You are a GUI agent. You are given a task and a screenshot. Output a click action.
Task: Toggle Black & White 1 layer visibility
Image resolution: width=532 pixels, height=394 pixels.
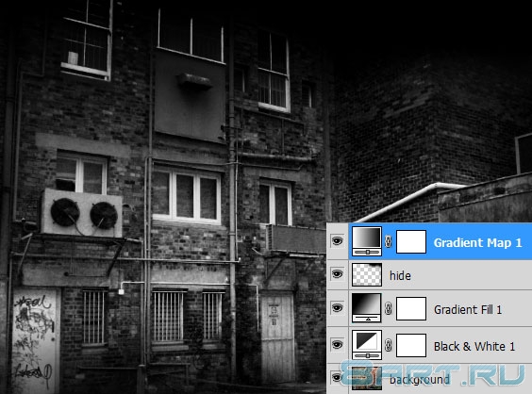tap(338, 344)
